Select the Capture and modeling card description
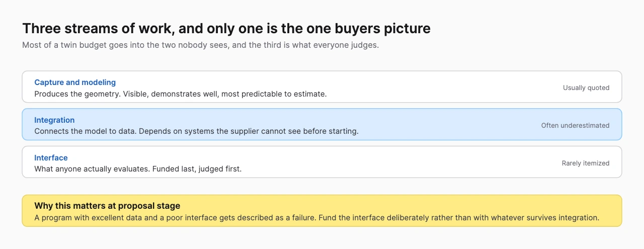This screenshot has width=644, height=249. pos(181,94)
